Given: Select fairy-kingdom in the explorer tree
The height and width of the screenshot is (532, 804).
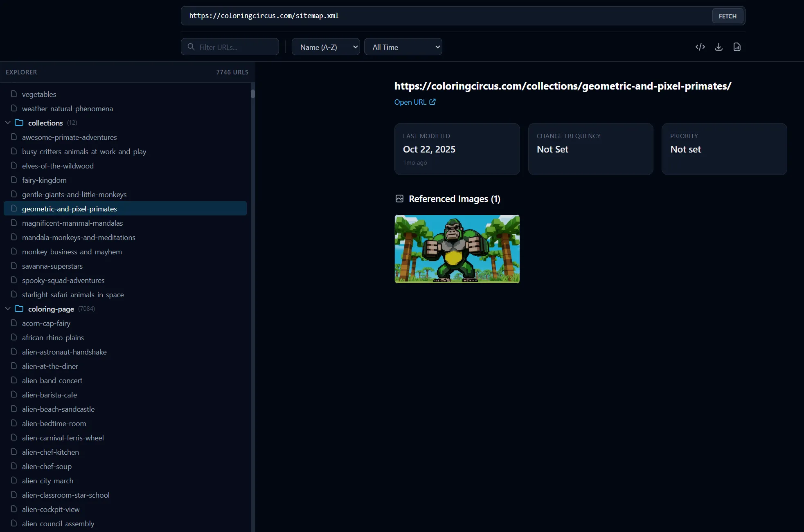Looking at the screenshot, I should pos(44,180).
